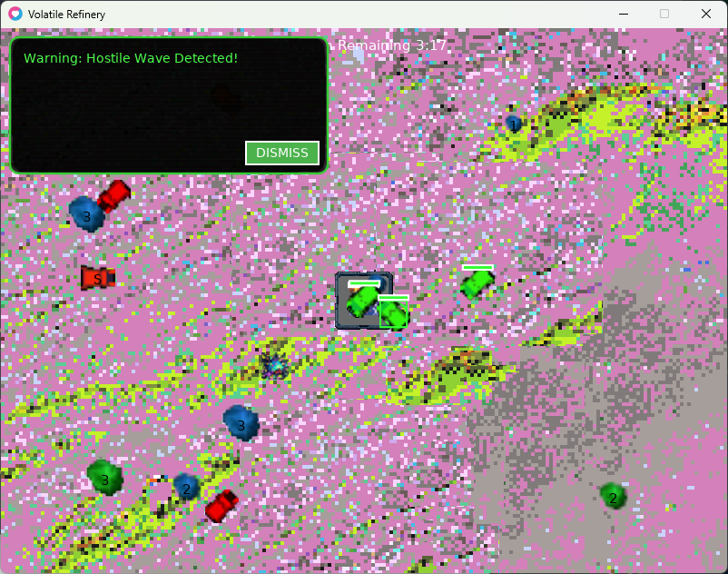The width and height of the screenshot is (728, 574).
Task: Select the blue resource rock 3 below the sparkling crystal
Action: coord(241,423)
